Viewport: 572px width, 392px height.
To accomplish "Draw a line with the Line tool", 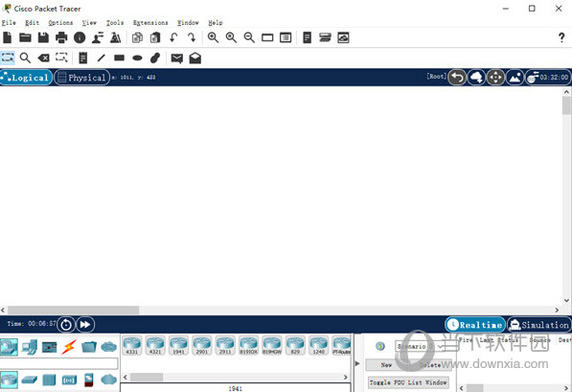I will pos(101,58).
